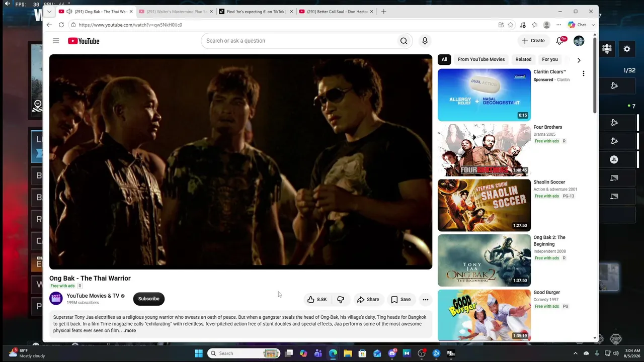The height and width of the screenshot is (362, 644).
Task: Click in the YouTube search field
Action: 298,41
